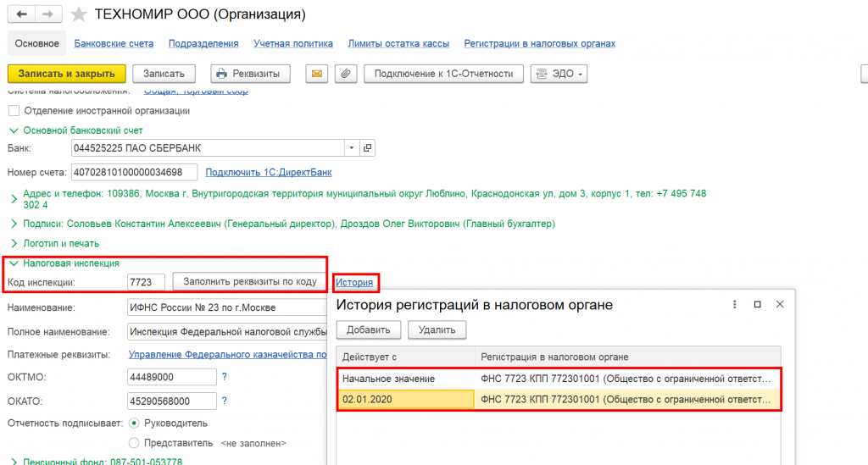Screen dimensions: 868x465
Task: Click the Полное наименование field
Action: (227, 332)
